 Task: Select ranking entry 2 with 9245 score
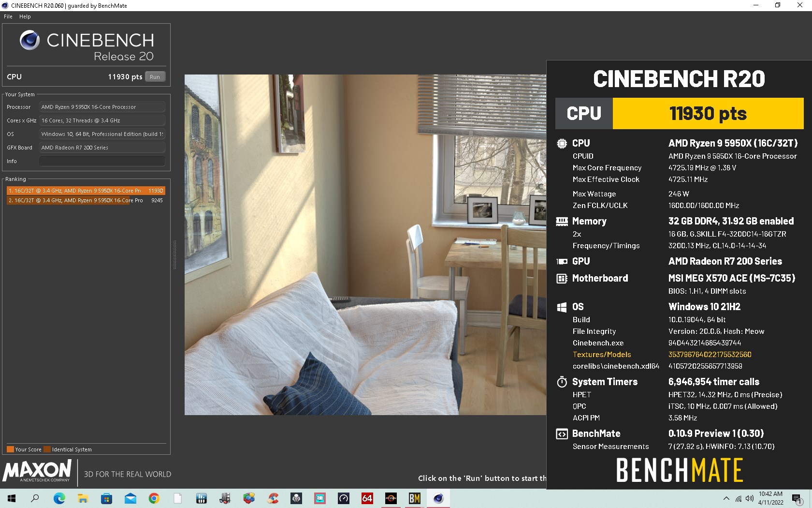(86, 200)
